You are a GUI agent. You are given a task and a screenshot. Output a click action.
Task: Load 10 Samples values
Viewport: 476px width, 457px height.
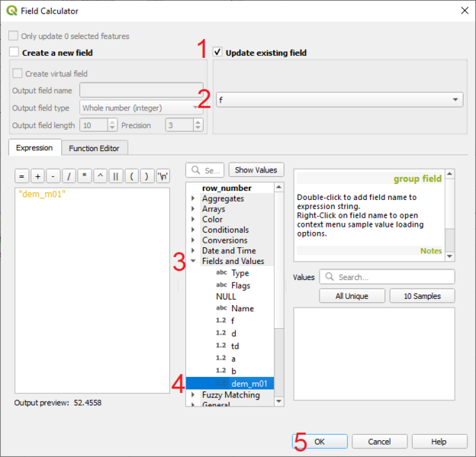[x=423, y=296]
